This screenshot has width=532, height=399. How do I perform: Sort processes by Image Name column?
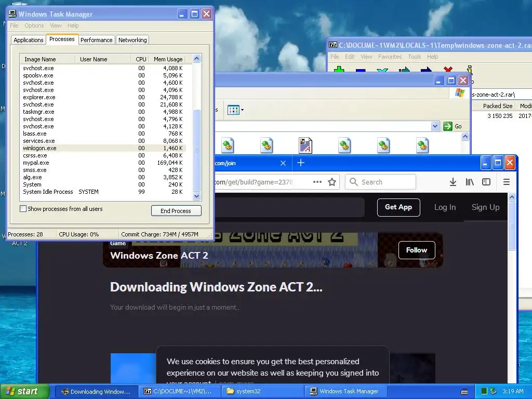pos(47,59)
